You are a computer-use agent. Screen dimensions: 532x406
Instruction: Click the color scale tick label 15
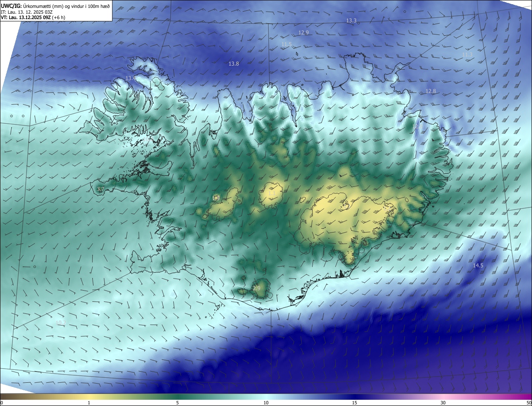(x=355, y=403)
